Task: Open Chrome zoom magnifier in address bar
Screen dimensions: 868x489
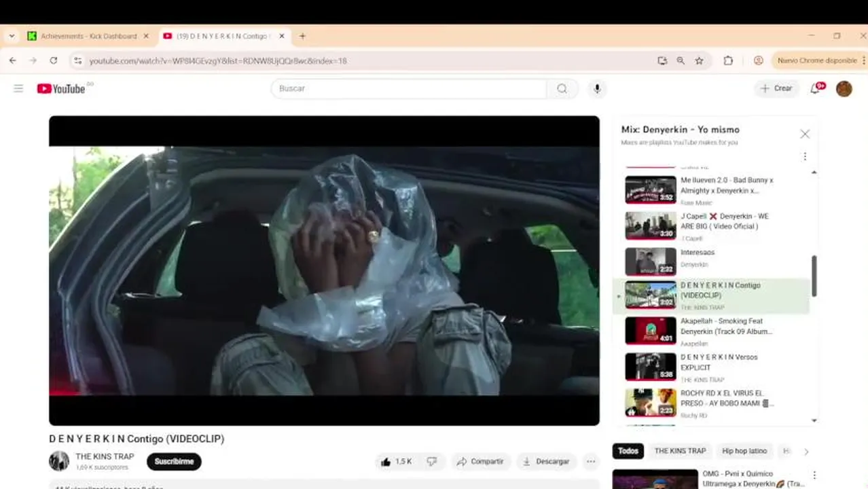Action: [x=681, y=60]
